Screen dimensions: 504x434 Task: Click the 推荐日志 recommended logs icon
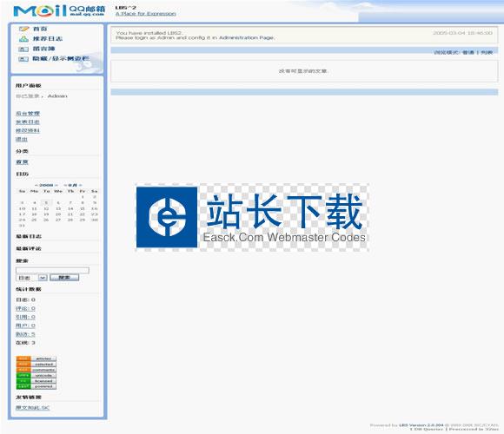point(23,39)
